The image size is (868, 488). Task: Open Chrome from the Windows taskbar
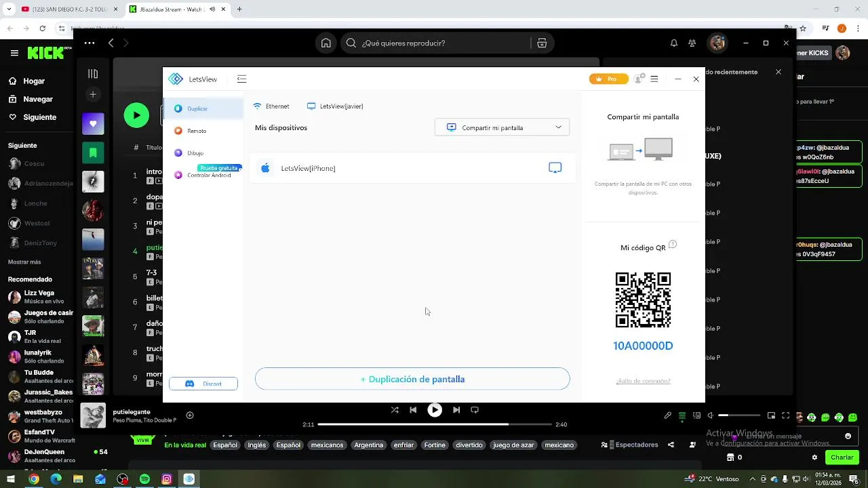click(x=33, y=479)
